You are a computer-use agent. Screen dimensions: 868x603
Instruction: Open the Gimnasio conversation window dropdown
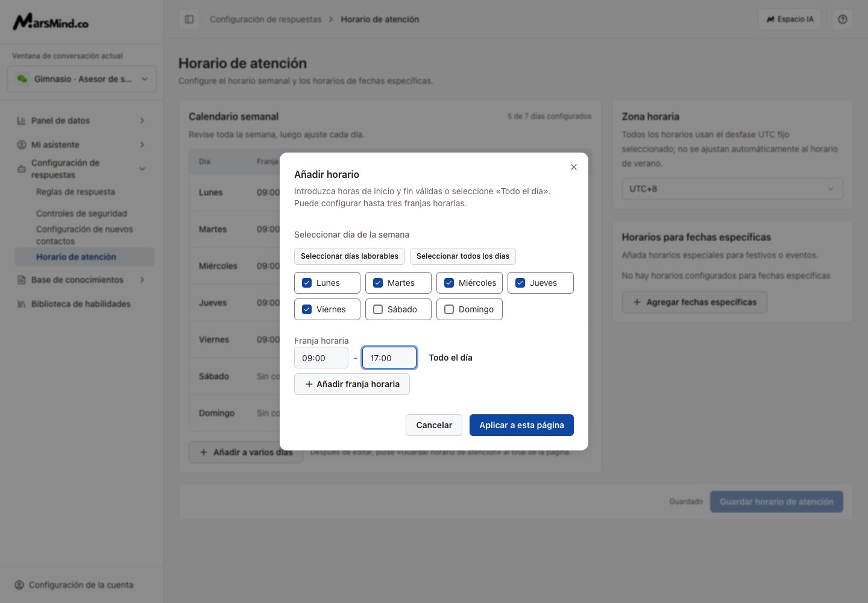pyautogui.click(x=82, y=79)
